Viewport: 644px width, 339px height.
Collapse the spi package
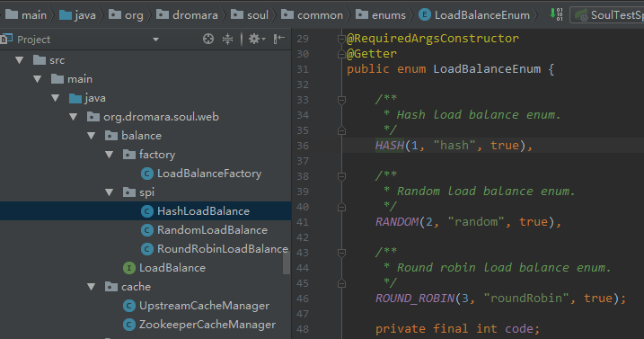[x=110, y=192]
